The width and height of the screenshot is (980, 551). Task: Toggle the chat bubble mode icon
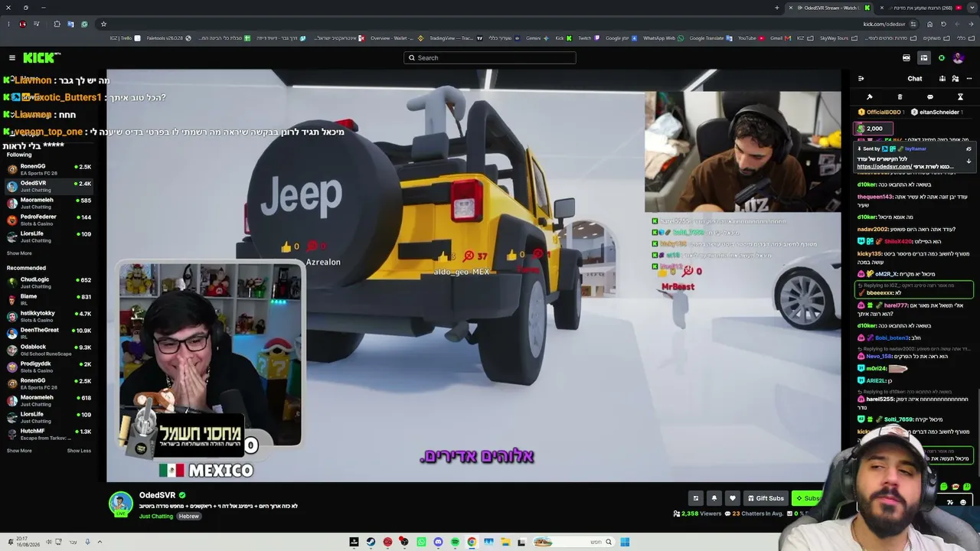coord(929,97)
